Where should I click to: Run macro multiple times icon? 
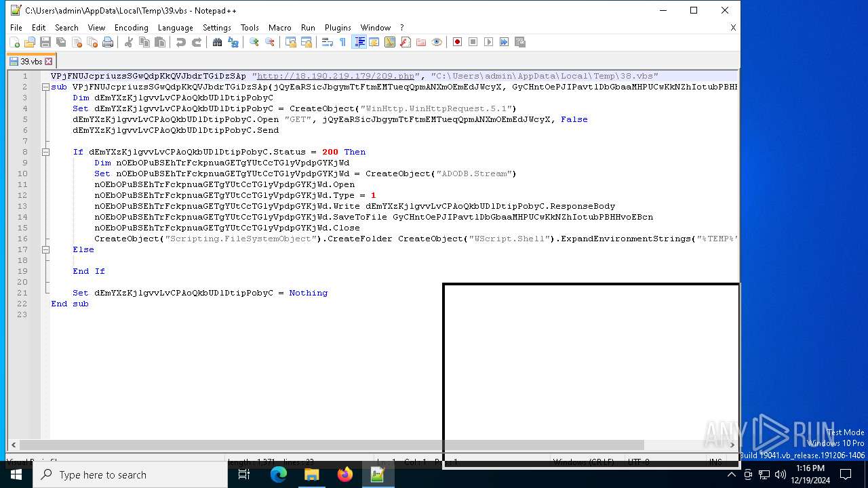point(504,42)
